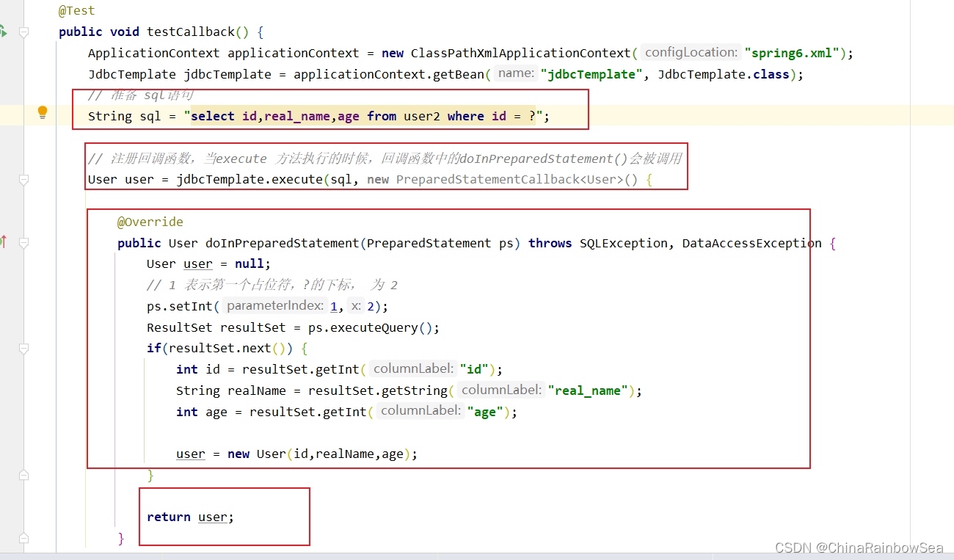Click JdbcTemplate.class argument
Image resolution: width=954 pixels, height=560 pixels.
click(723, 74)
